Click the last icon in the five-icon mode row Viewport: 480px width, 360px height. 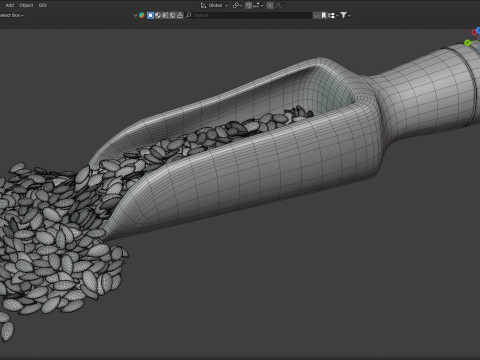pyautogui.click(x=180, y=15)
